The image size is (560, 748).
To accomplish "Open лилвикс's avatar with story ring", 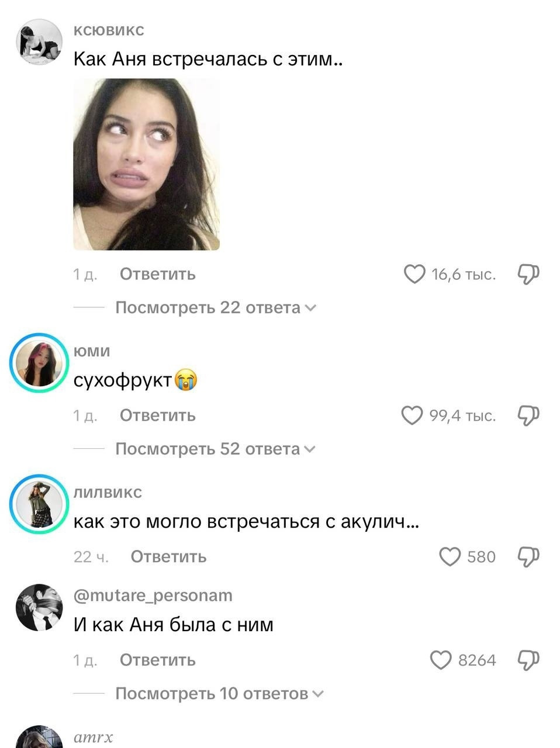I will [39, 504].
